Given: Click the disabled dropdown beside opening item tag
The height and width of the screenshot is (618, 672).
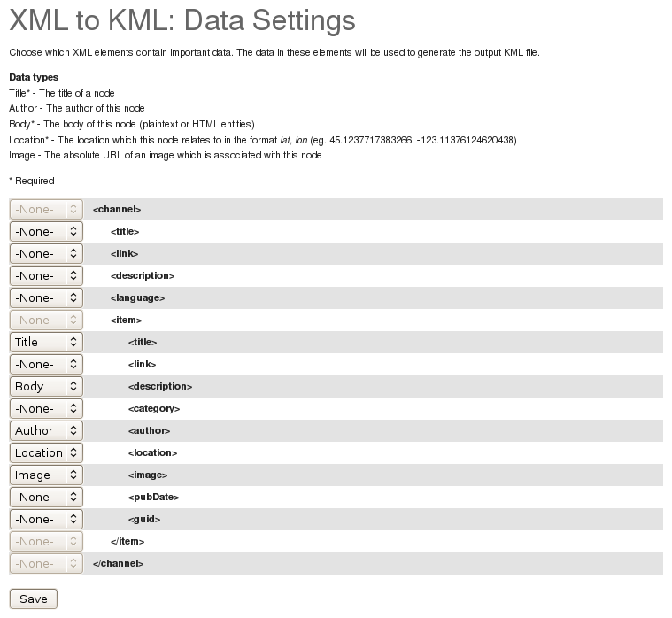Looking at the screenshot, I should (x=46, y=320).
